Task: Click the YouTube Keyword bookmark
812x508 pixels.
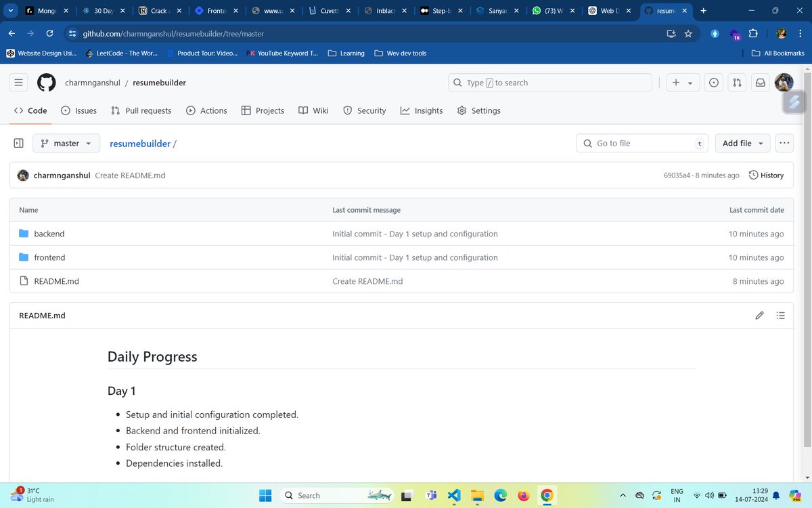Action: [284, 53]
